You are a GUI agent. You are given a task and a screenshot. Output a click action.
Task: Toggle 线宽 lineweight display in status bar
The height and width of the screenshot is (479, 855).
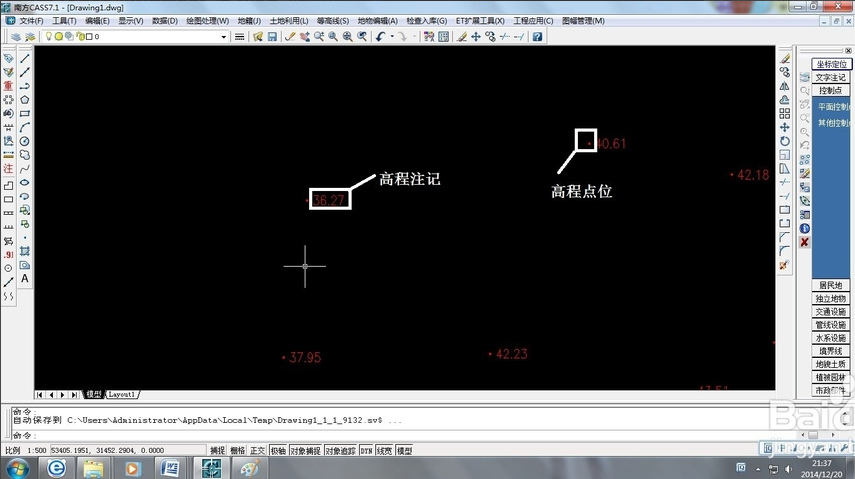coord(384,451)
